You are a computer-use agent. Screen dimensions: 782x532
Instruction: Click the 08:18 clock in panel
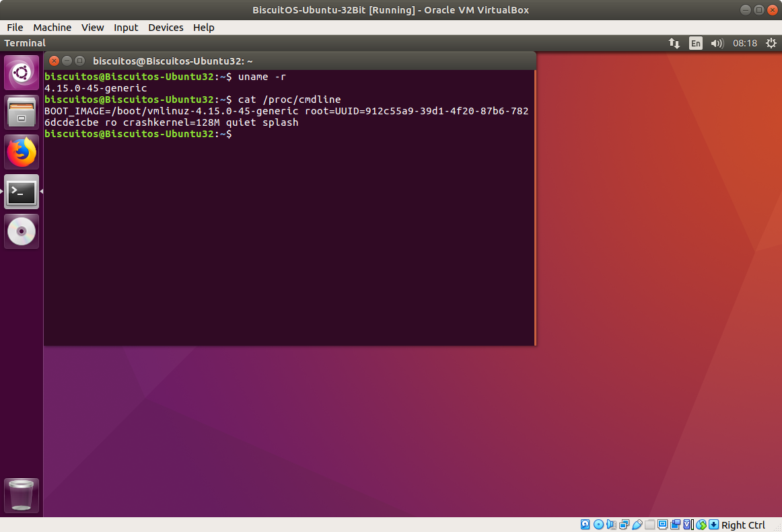pyautogui.click(x=745, y=43)
